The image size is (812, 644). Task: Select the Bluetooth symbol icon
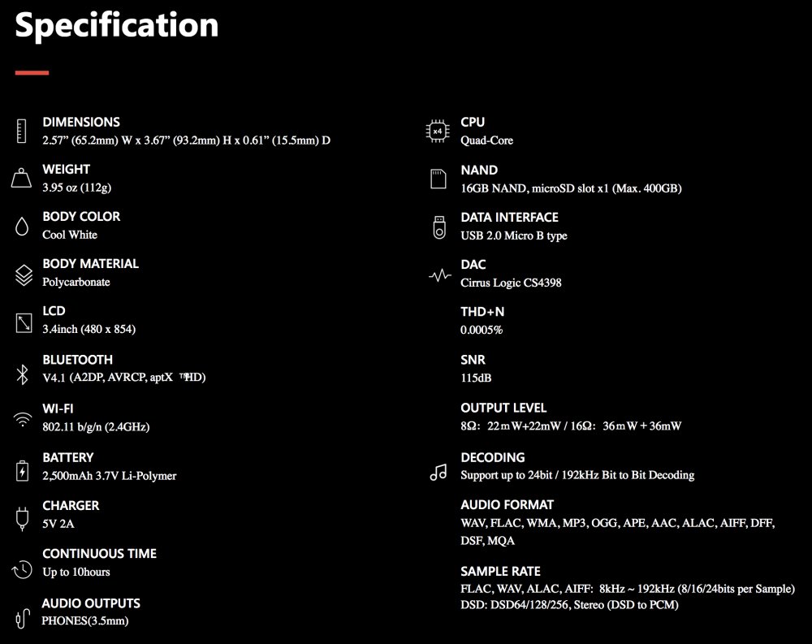(22, 374)
